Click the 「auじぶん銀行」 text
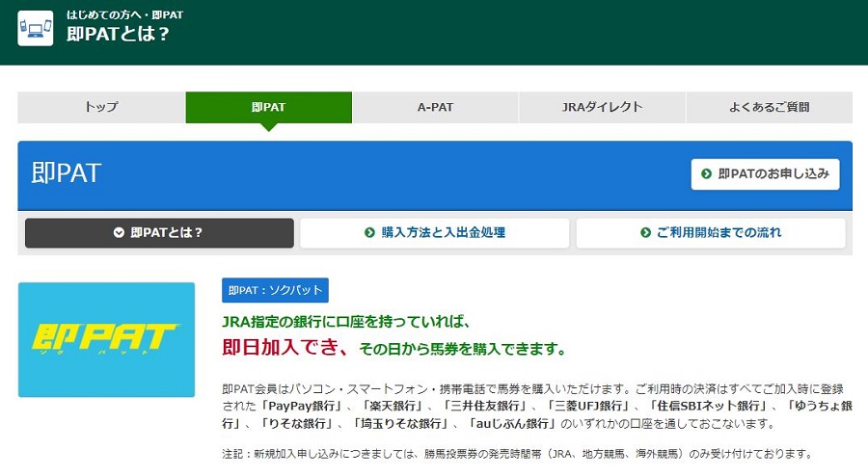 (512, 424)
